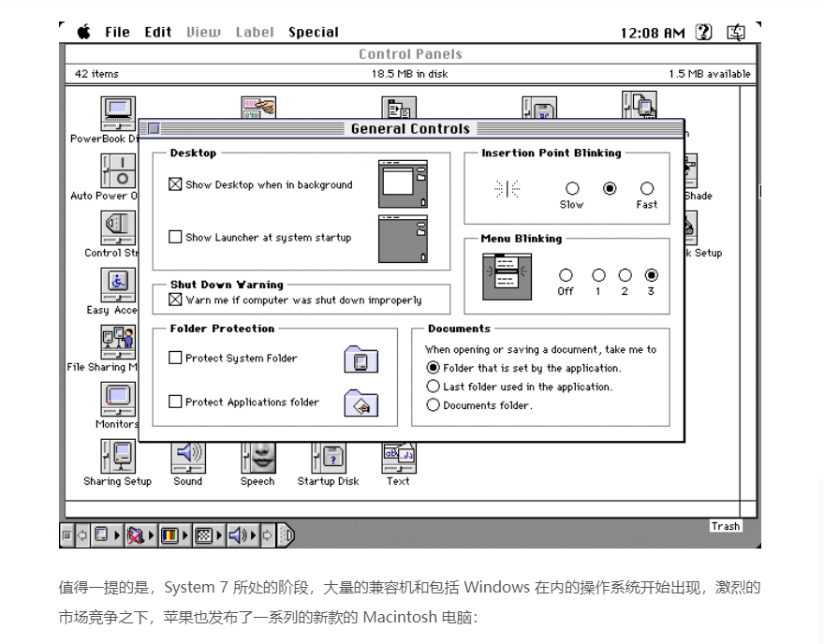Open the Help question-mark menu
The image size is (824, 644).
pyautogui.click(x=703, y=32)
